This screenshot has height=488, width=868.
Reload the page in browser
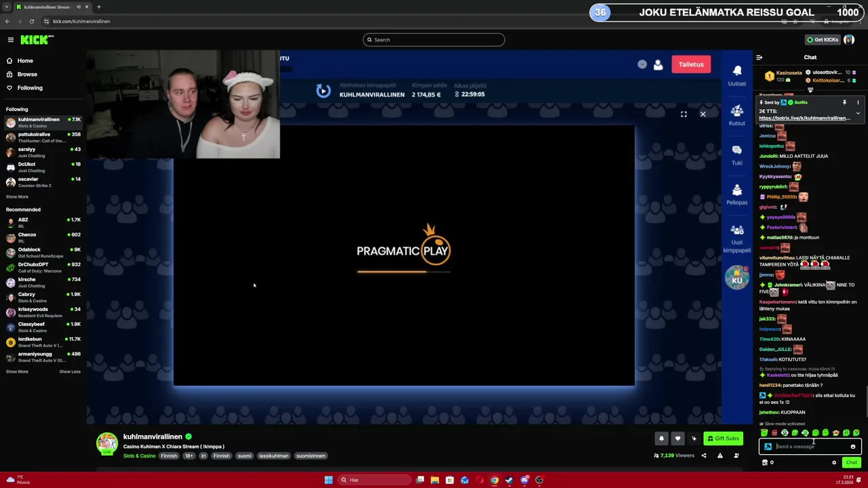(x=31, y=21)
